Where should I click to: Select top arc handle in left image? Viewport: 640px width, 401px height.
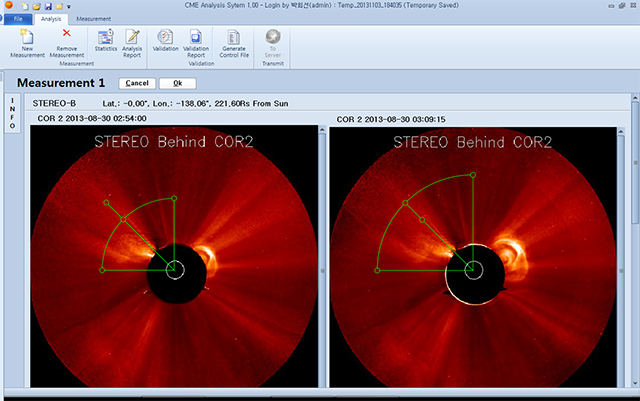(174, 198)
